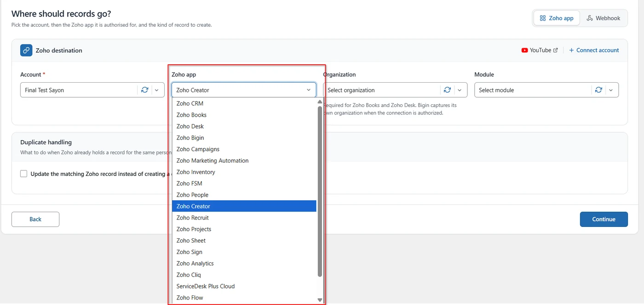The image size is (644, 305).
Task: Select Zoho CRM from the list
Action: click(244, 103)
